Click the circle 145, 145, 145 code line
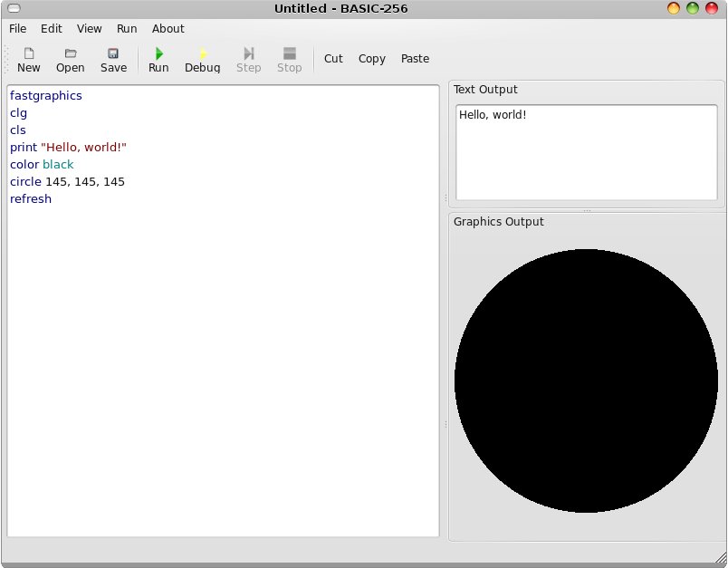This screenshot has width=728, height=568. (66, 181)
